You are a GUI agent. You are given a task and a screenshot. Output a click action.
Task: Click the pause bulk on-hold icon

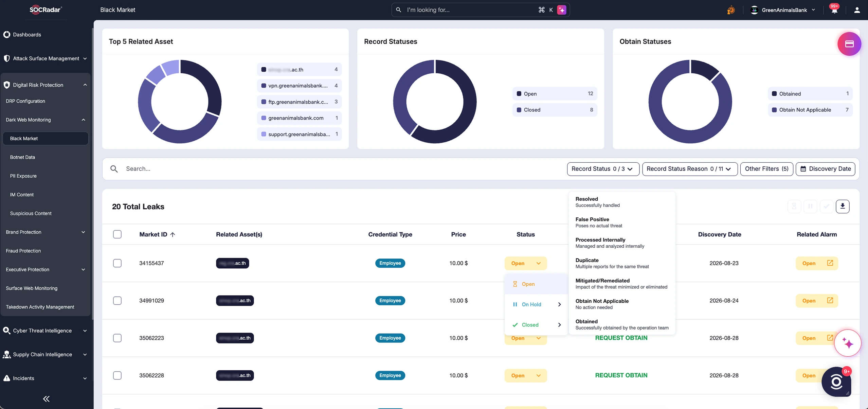(x=810, y=206)
